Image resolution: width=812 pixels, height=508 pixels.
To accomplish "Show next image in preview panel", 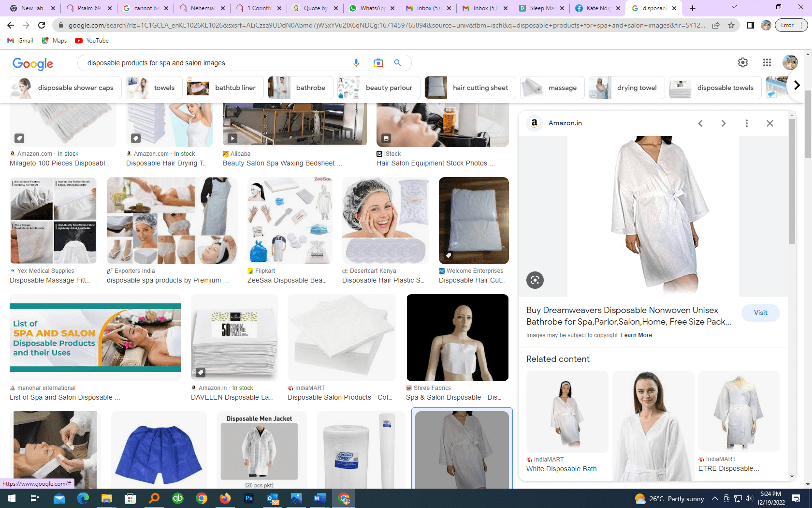I will 723,123.
